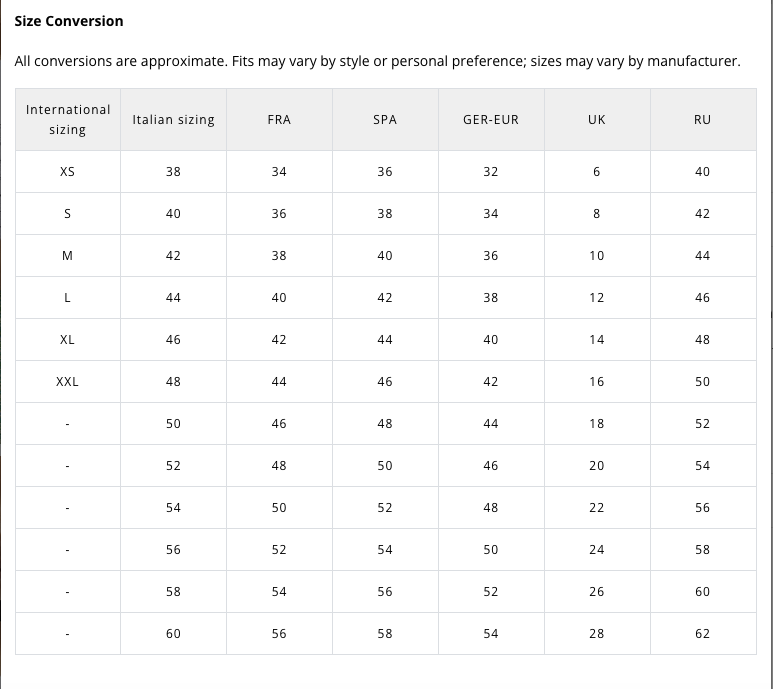Click the M size row label
This screenshot has height=689, width=773.
click(67, 256)
